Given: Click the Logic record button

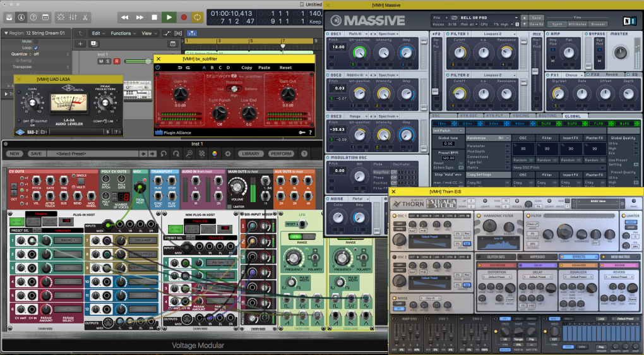Looking at the screenshot, I should (x=184, y=17).
